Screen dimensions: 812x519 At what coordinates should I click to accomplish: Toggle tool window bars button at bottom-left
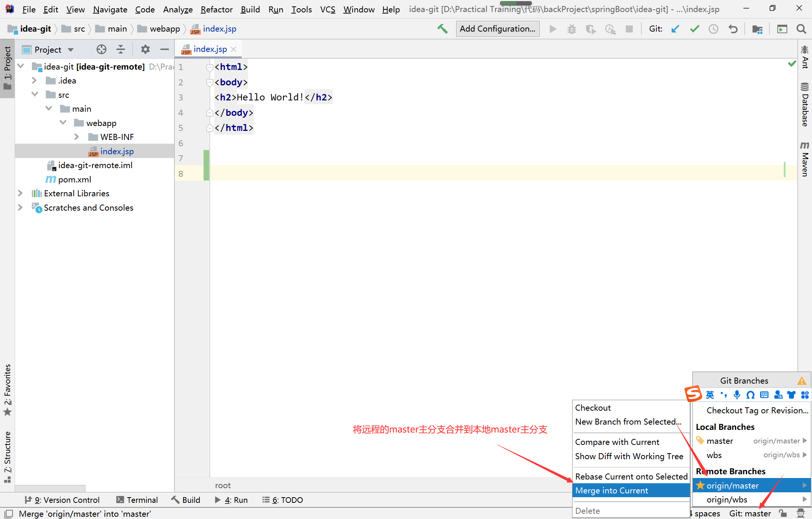pyautogui.click(x=8, y=514)
